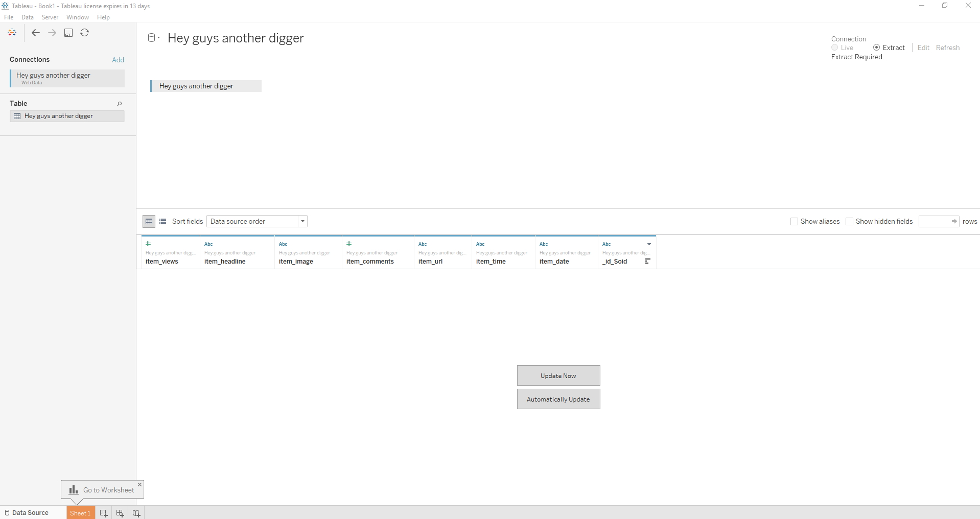The image size is (980, 519).
Task: Go forward with the right arrow
Action: tap(52, 33)
